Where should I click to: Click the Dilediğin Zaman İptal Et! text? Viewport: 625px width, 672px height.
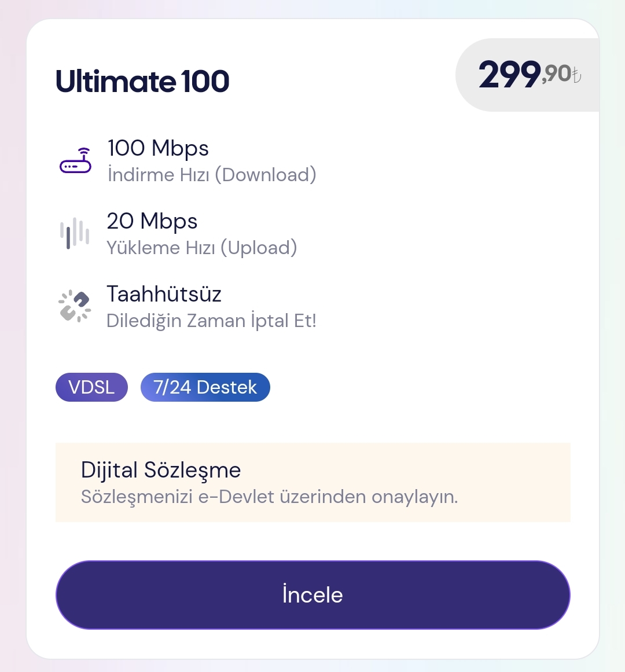click(x=211, y=321)
